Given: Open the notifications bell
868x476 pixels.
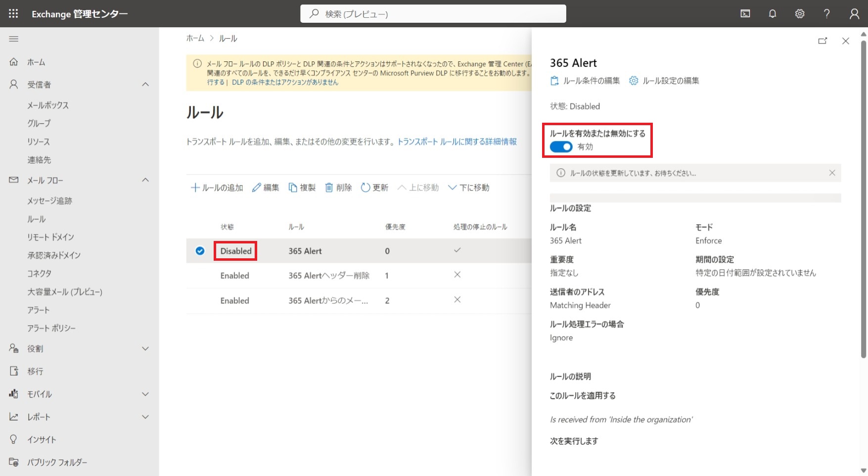Looking at the screenshot, I should coord(772,14).
